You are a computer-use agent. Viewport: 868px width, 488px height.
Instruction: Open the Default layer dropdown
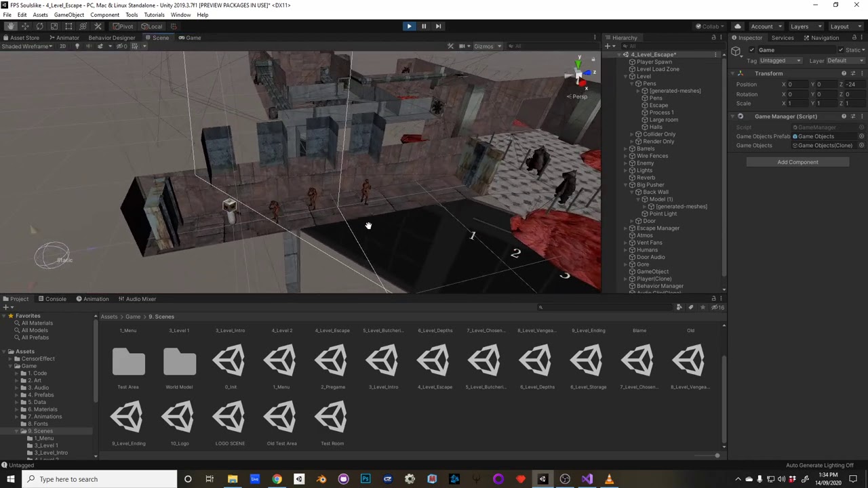click(845, 61)
